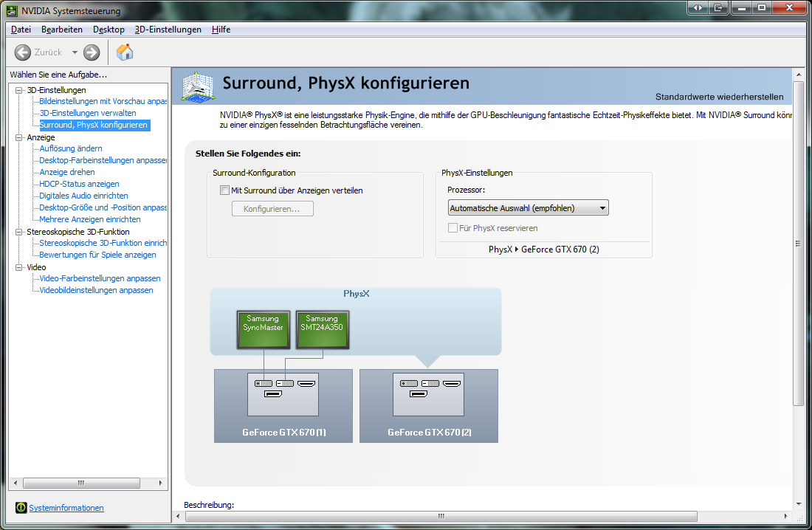Click the PhysX GeForce GTX 670 (2) status text
This screenshot has width=812, height=530.
(x=544, y=249)
